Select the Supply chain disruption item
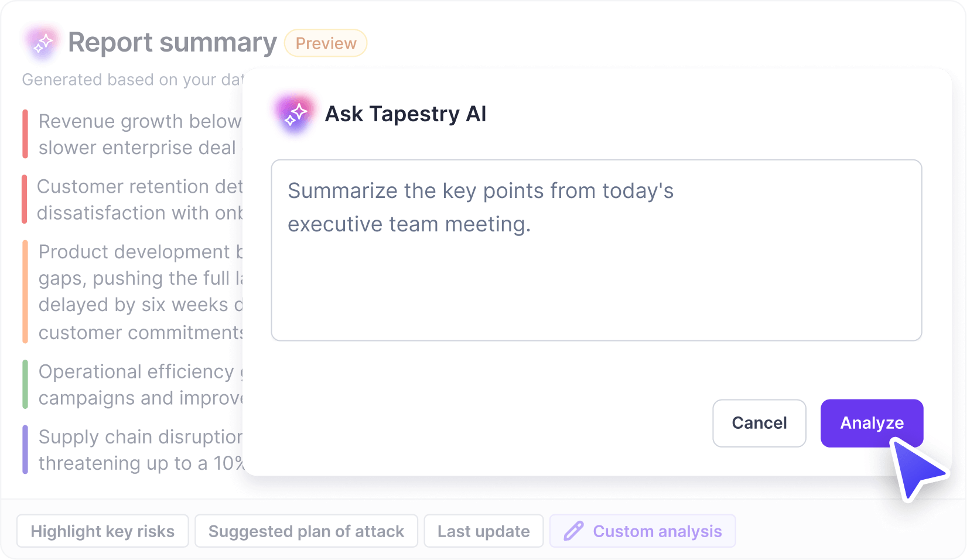The width and height of the screenshot is (977, 560). [x=141, y=449]
